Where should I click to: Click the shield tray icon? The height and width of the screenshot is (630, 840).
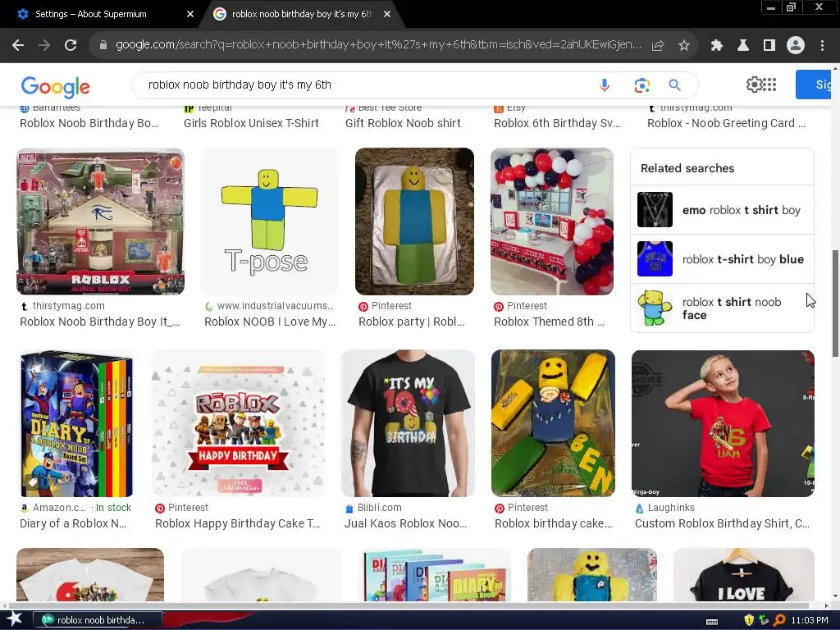(749, 620)
